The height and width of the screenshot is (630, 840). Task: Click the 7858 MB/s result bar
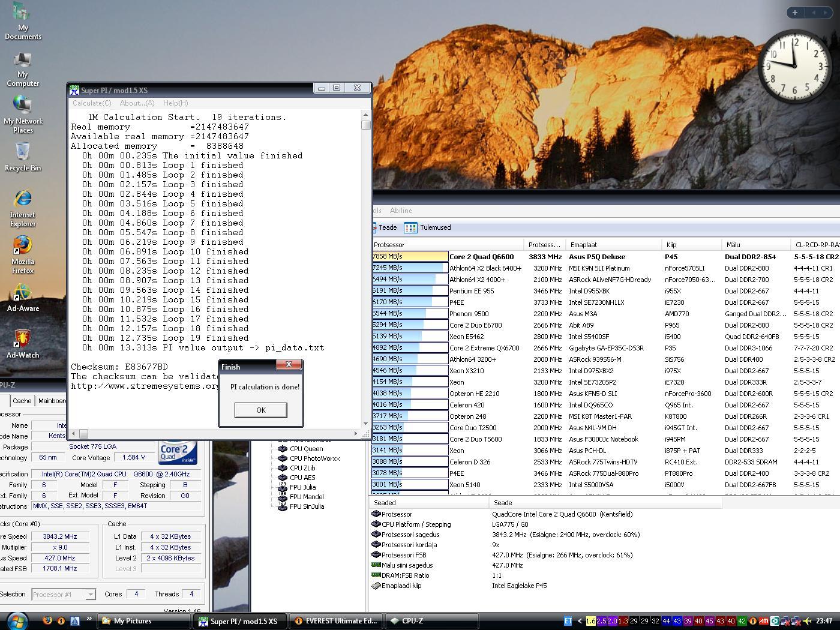[410, 257]
